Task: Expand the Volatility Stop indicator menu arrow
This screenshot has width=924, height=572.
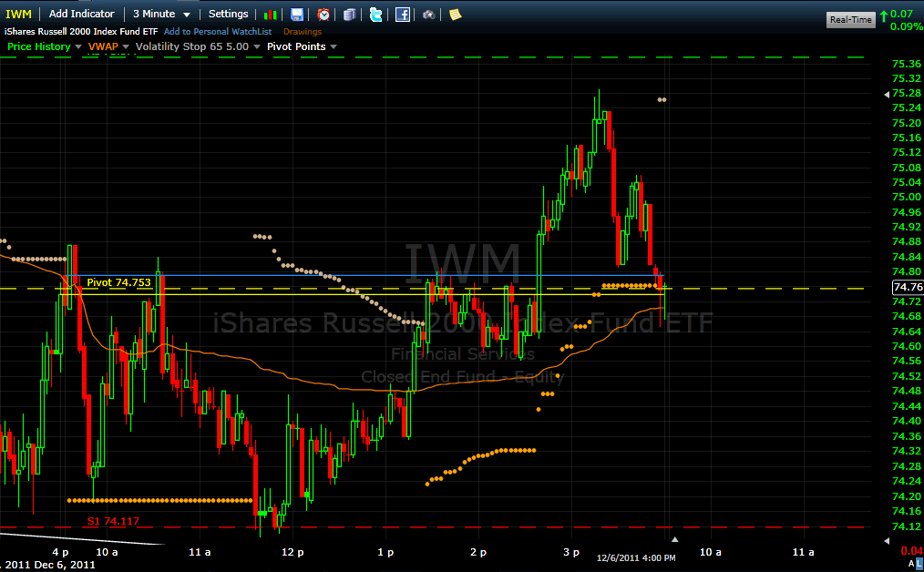Action: (x=256, y=46)
